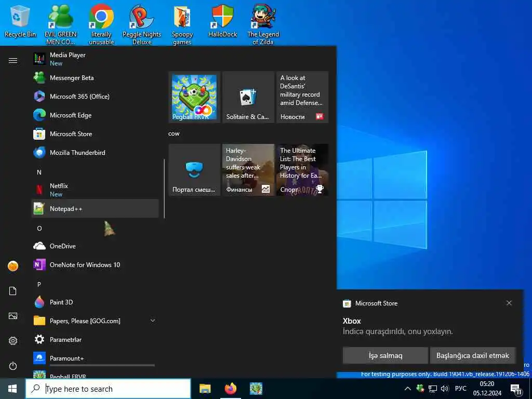Open the Xbox notification body
The width and height of the screenshot is (532, 399).
397,326
